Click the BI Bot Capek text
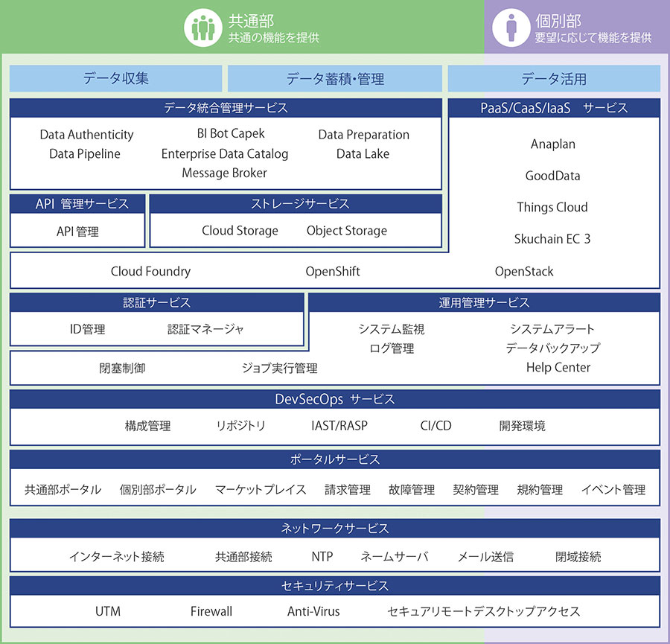This screenshot has width=670, height=644. coord(231,134)
